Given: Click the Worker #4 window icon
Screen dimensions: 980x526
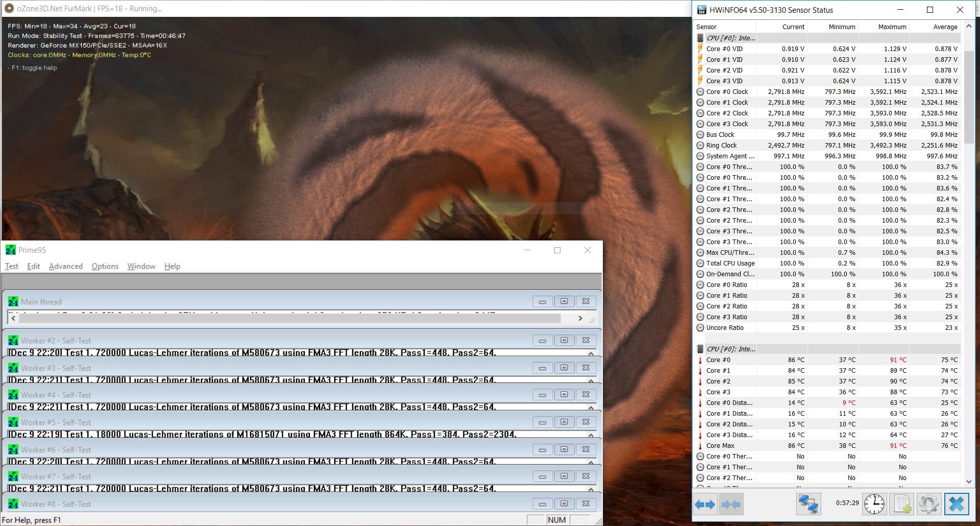Looking at the screenshot, I should click(x=13, y=395).
